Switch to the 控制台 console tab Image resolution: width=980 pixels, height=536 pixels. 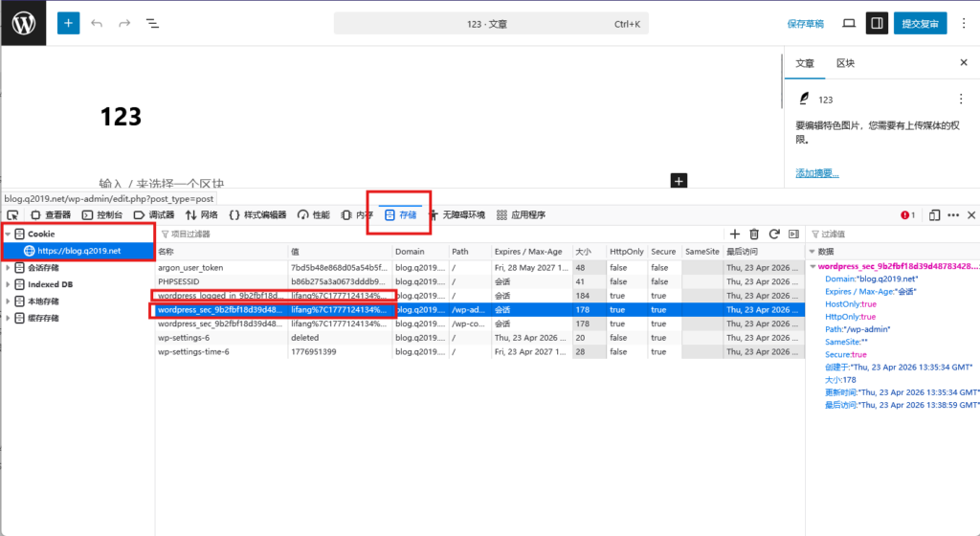101,215
